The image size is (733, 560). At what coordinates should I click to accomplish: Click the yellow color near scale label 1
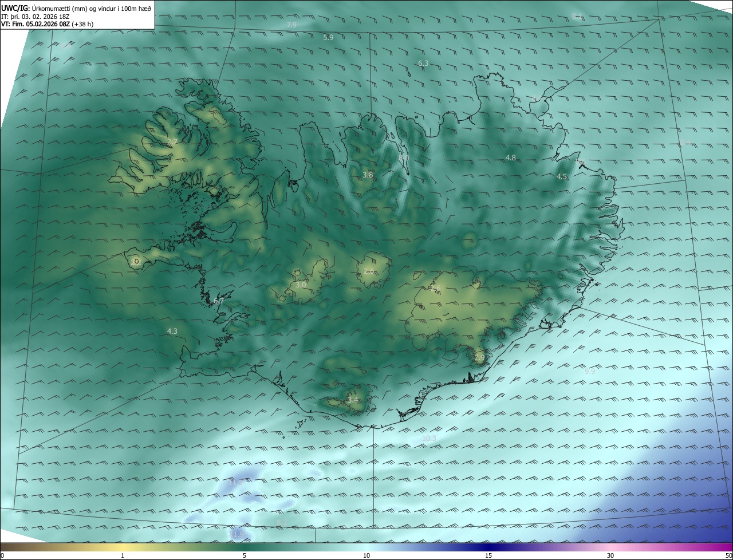point(123,547)
